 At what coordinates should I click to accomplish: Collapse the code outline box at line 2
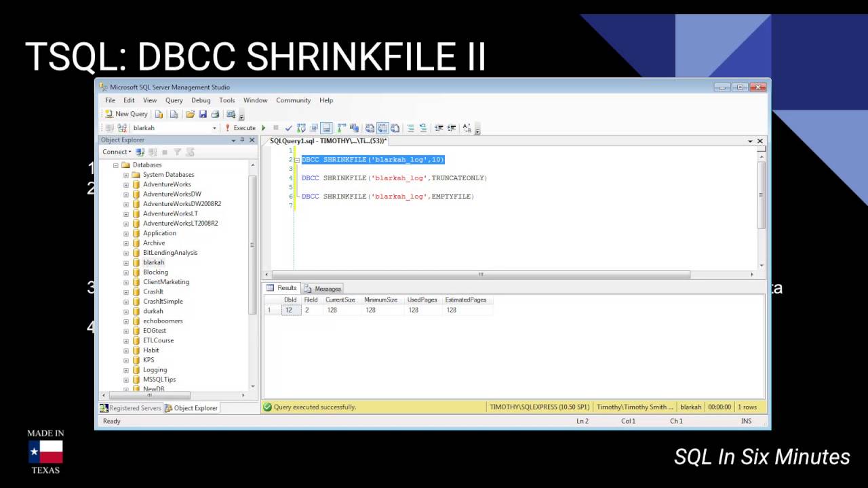pos(297,160)
